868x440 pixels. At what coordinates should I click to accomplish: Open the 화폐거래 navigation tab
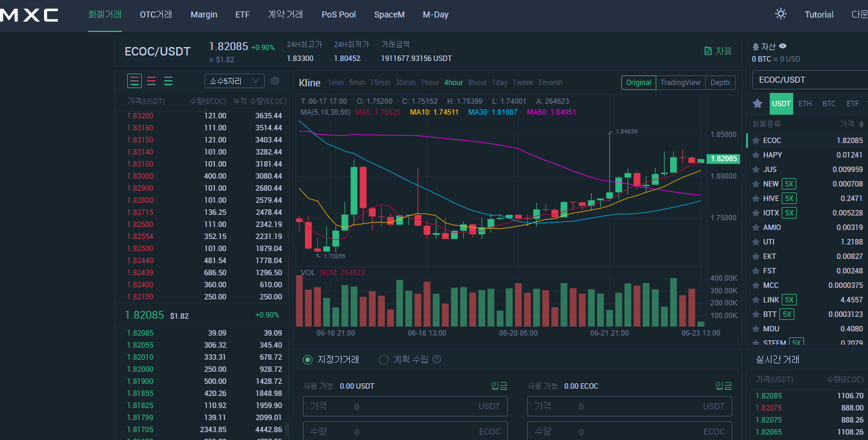tap(104, 14)
